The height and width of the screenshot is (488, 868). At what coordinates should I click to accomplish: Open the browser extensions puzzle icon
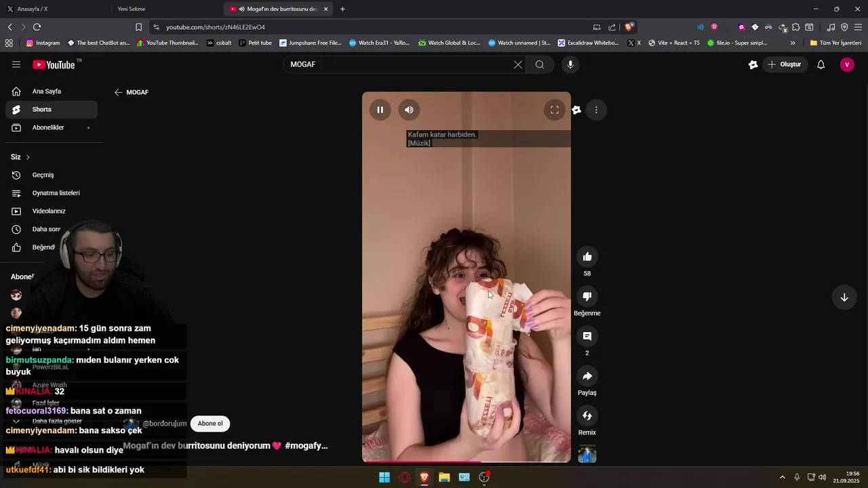[796, 27]
